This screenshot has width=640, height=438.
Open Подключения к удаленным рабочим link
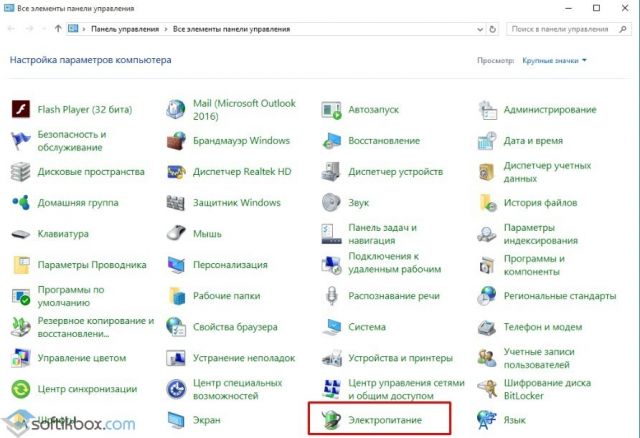(394, 262)
